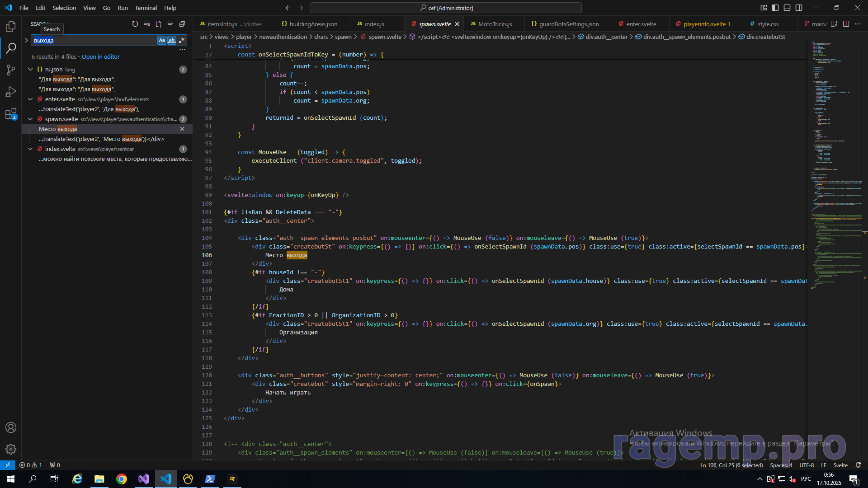
Task: Toggle Match Whole Word option
Action: [172, 40]
